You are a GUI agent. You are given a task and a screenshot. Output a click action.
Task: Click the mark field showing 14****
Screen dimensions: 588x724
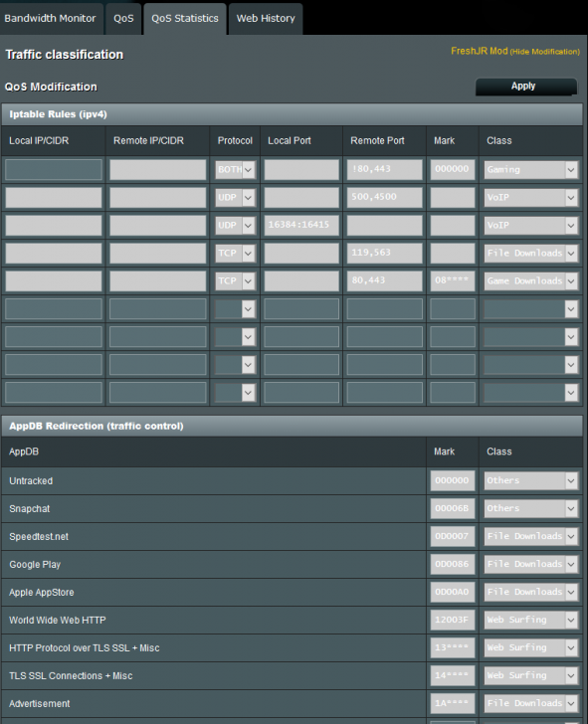(453, 675)
